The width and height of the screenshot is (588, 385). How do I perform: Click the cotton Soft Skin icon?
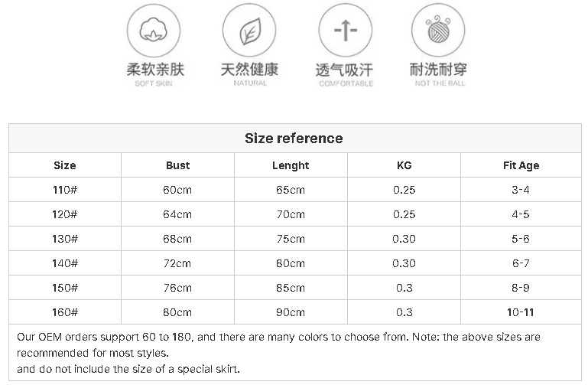(154, 31)
